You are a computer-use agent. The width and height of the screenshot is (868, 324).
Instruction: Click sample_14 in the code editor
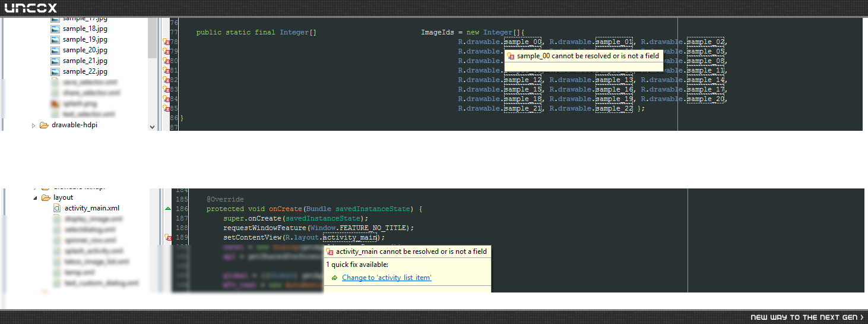point(706,80)
